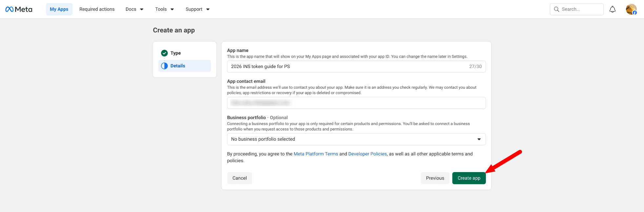This screenshot has width=644, height=212.
Task: Open the Meta Platform Terms link
Action: 315,154
